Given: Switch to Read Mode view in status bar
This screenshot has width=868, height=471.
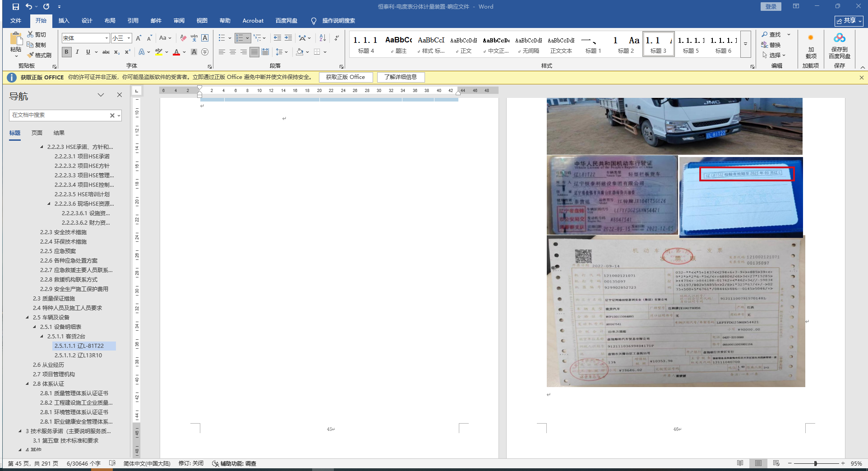Looking at the screenshot, I should coord(740,463).
